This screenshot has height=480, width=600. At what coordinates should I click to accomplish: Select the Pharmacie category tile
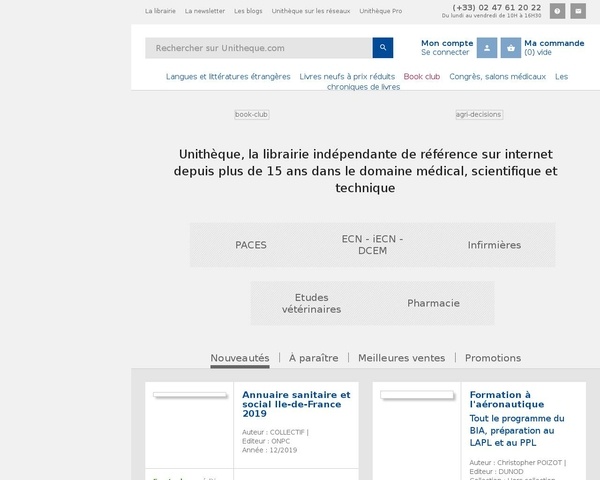[433, 303]
